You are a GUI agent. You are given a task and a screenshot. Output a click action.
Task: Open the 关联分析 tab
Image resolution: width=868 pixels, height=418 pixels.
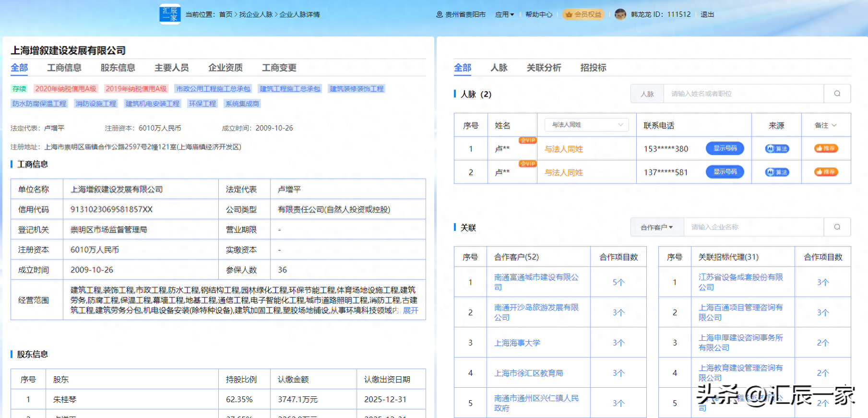point(544,68)
